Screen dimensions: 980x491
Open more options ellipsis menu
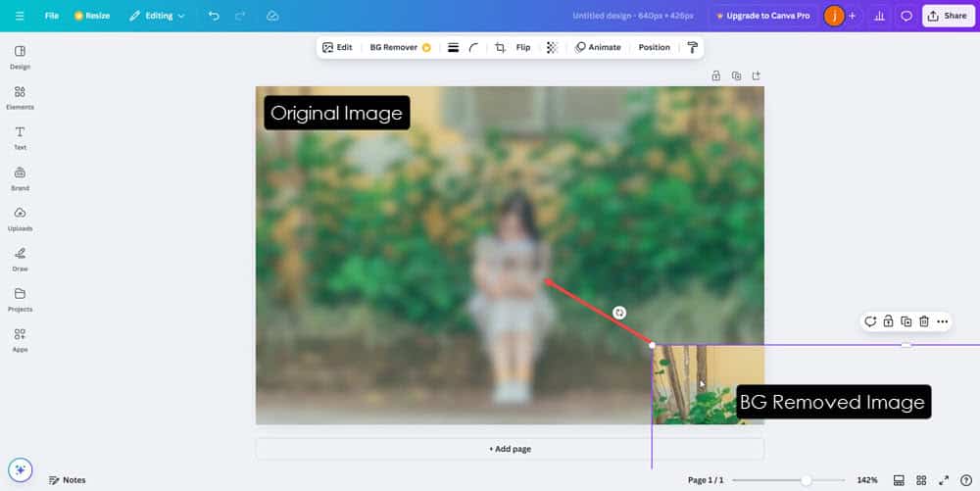click(x=942, y=321)
